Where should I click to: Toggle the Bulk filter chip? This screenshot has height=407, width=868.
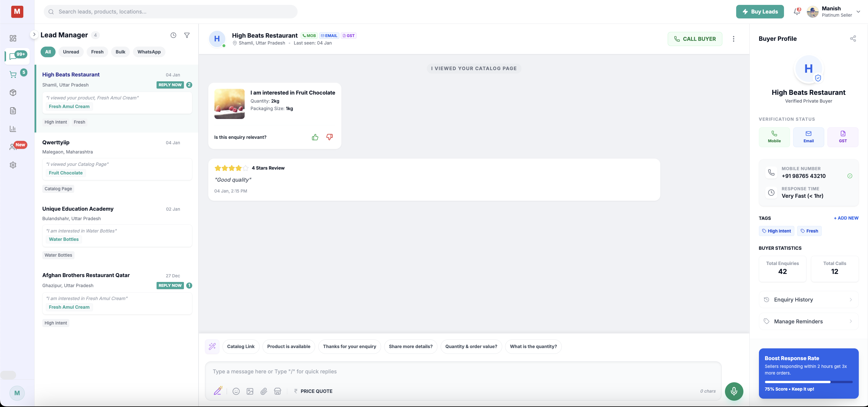[x=120, y=52]
